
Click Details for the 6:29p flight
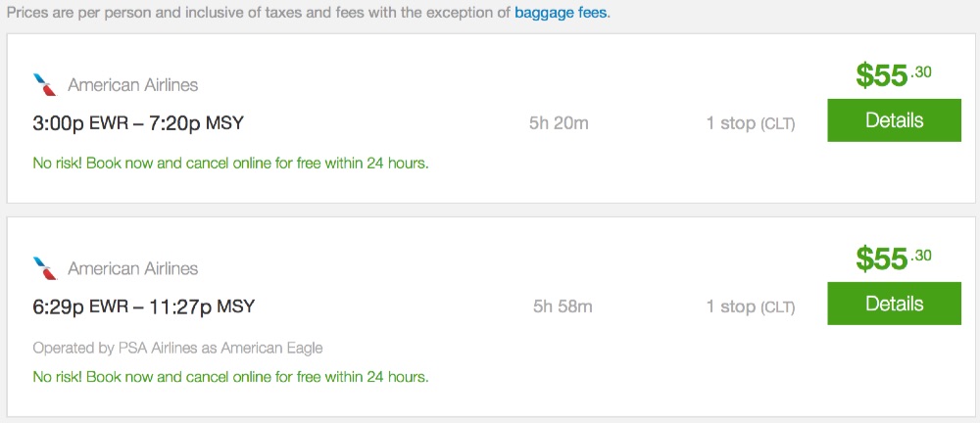pyautogui.click(x=894, y=304)
